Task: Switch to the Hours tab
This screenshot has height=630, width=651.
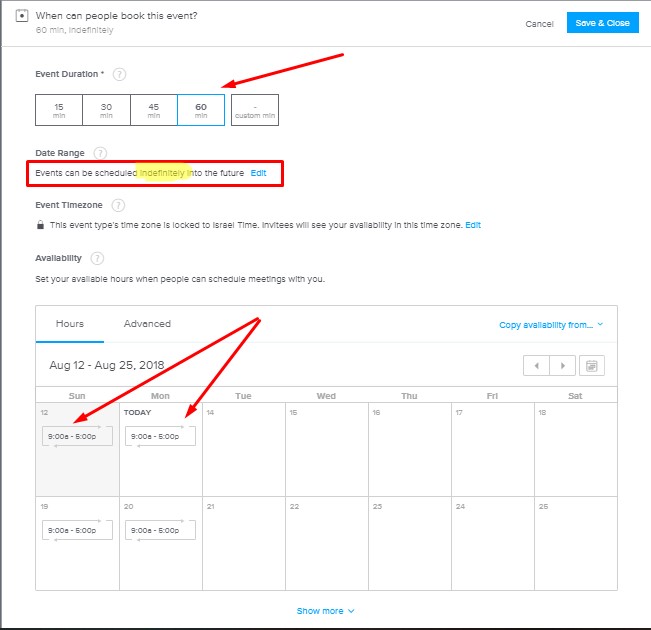Action: coord(70,324)
